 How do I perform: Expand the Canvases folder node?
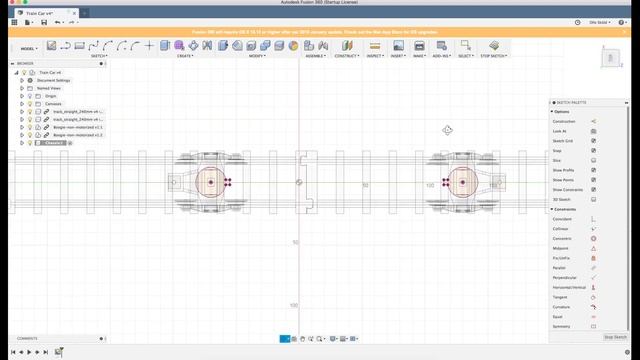pos(22,104)
